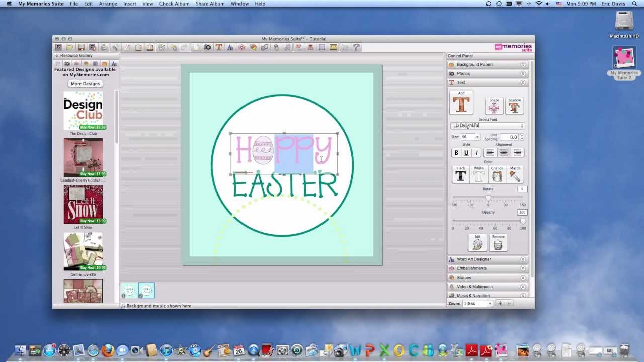Toggle Underline text style
The width and height of the screenshot is (644, 362).
tap(466, 153)
